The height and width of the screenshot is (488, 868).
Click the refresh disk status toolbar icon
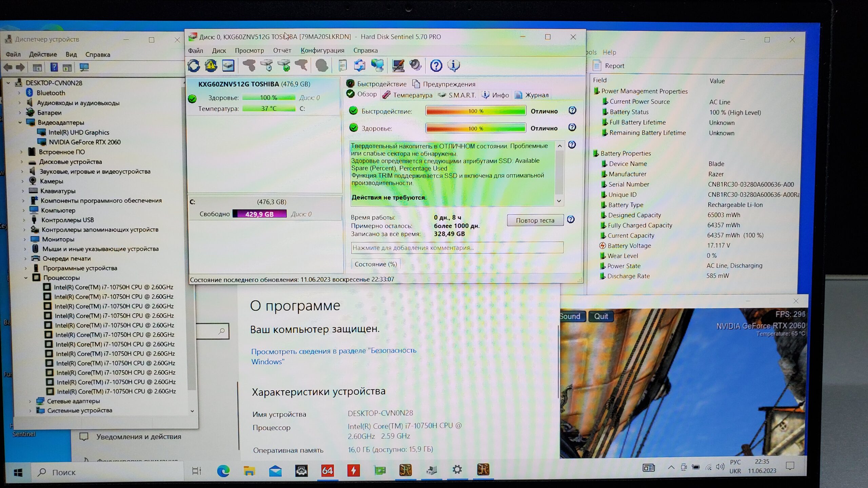(194, 66)
